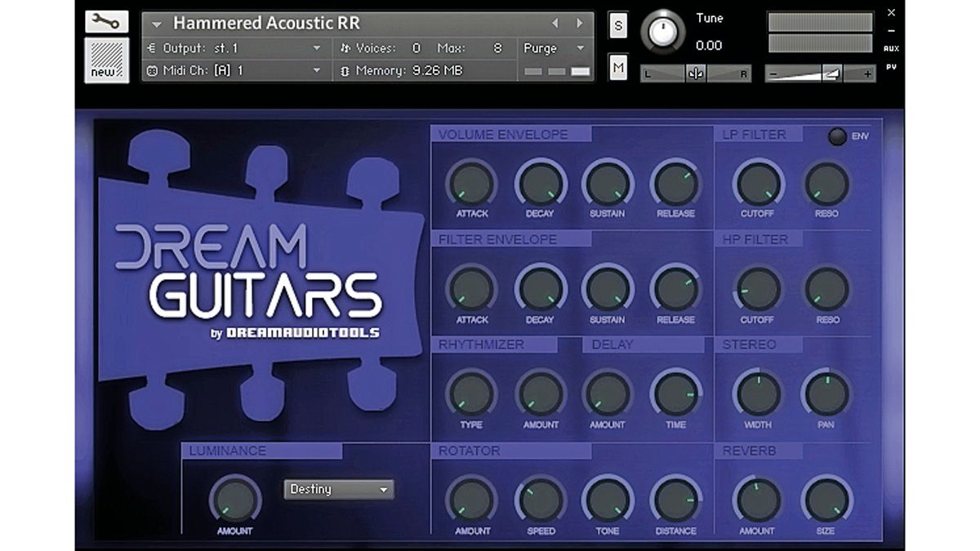Click the Tune value 0.00
Image resolution: width=980 pixels, height=551 pixels.
point(708,45)
